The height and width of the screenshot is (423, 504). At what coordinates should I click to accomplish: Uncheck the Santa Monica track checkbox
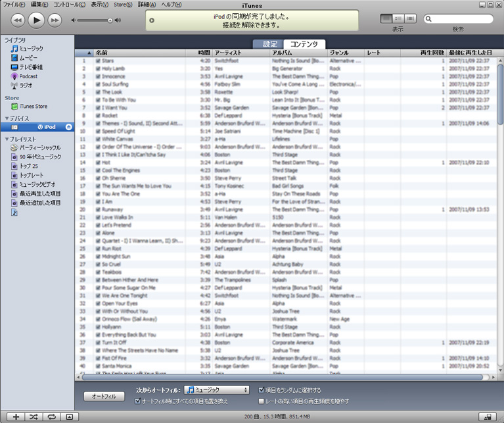(98, 366)
